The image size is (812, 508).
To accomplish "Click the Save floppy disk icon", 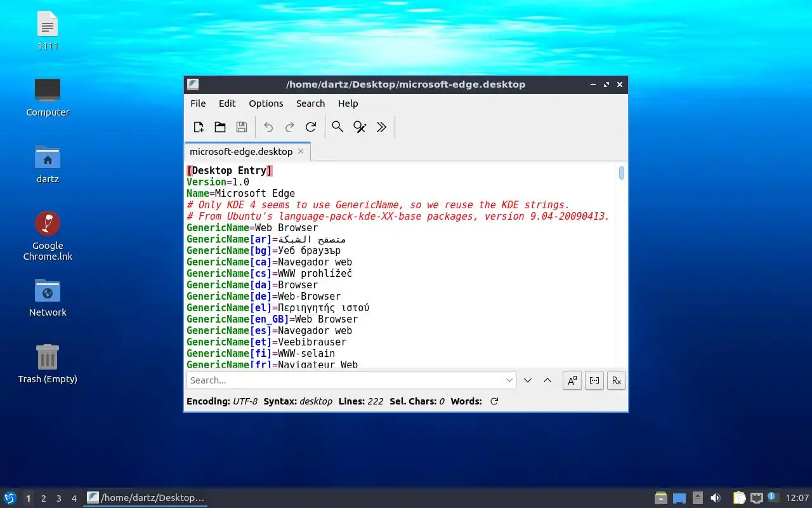I will [242, 127].
